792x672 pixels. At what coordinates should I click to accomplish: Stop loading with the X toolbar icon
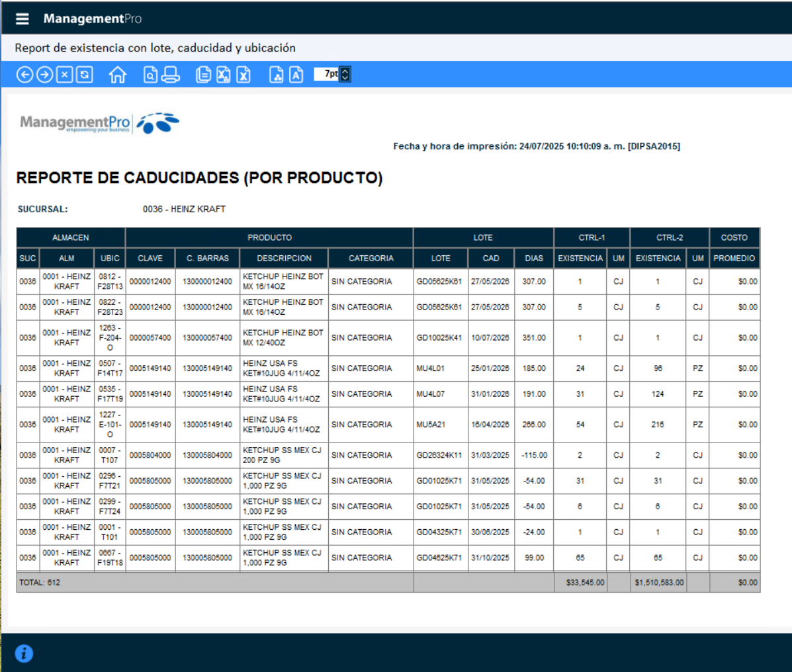(x=64, y=75)
